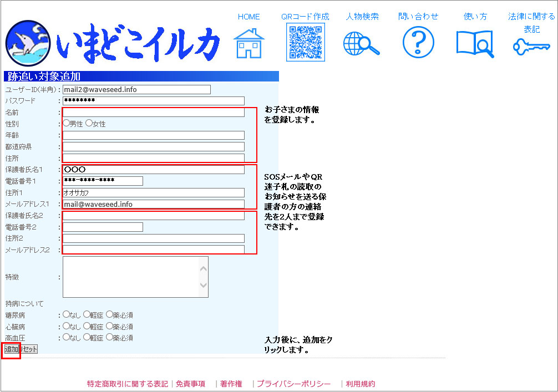Open the 法律に関する表記 menu link
Screen dimensions: 558x392
[x=531, y=23]
